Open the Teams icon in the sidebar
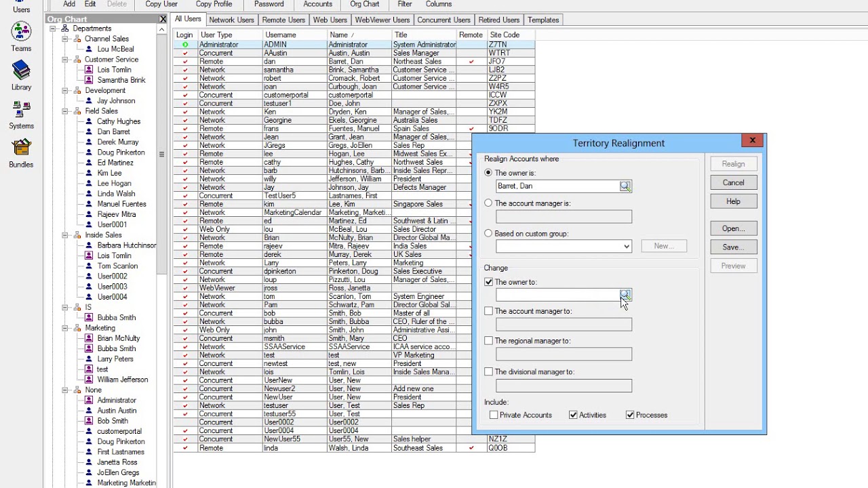 click(x=21, y=31)
